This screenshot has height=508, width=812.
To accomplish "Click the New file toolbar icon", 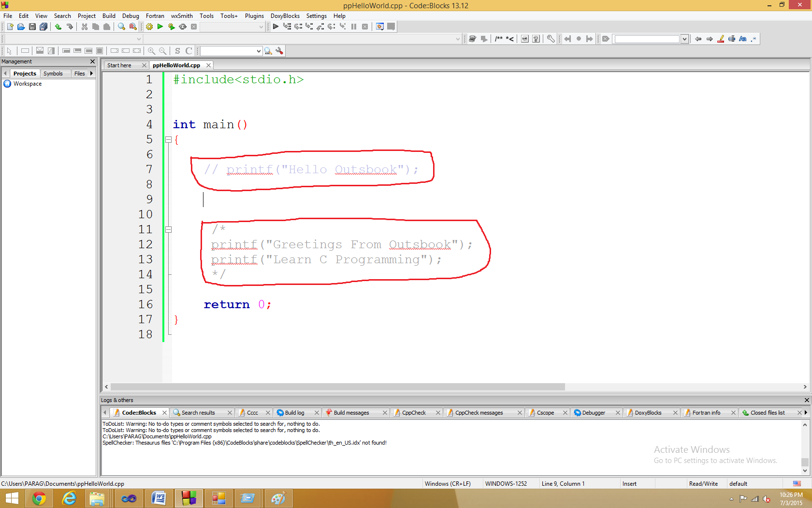I will pos(10,27).
